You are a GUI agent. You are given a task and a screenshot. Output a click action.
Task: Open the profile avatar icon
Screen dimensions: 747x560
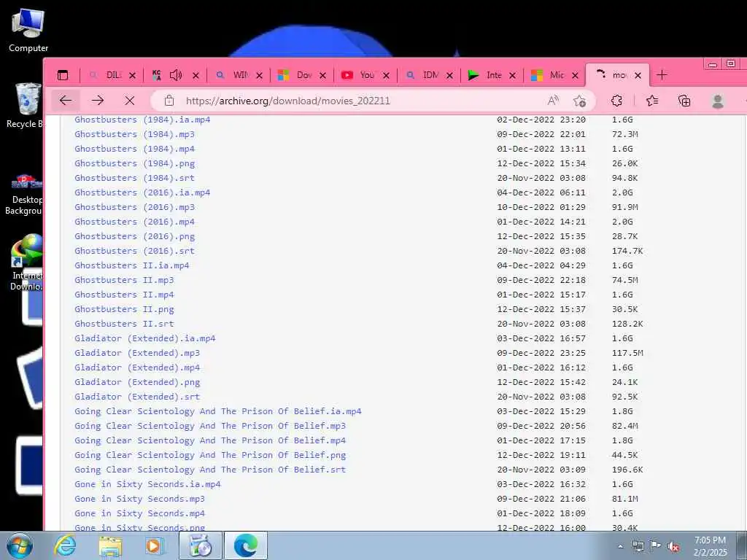(x=718, y=101)
